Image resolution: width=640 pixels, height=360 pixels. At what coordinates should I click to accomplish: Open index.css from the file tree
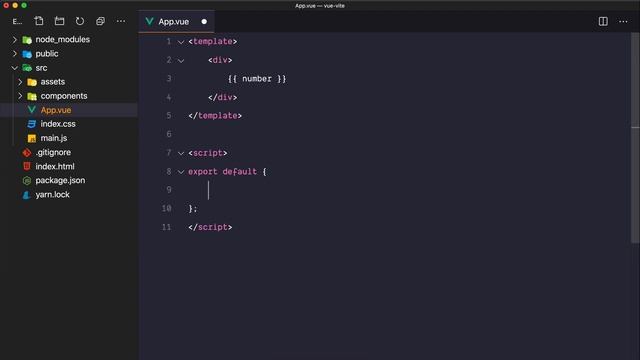tap(58, 124)
